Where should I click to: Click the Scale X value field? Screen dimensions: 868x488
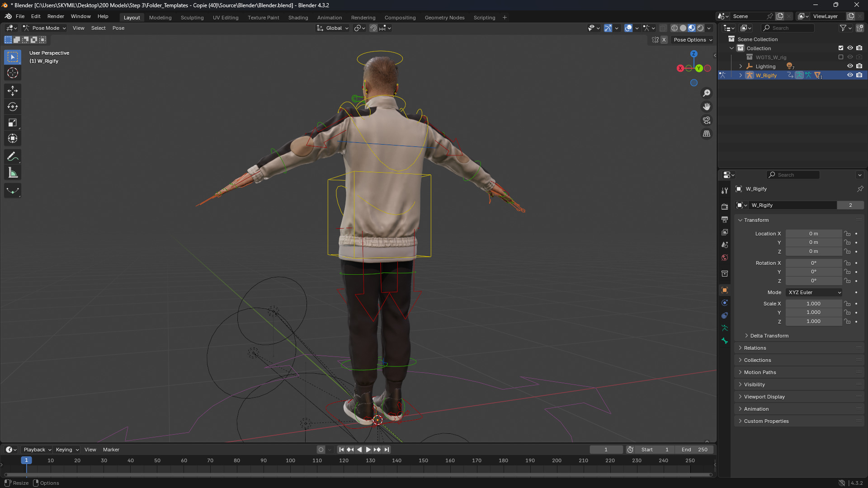tap(813, 304)
